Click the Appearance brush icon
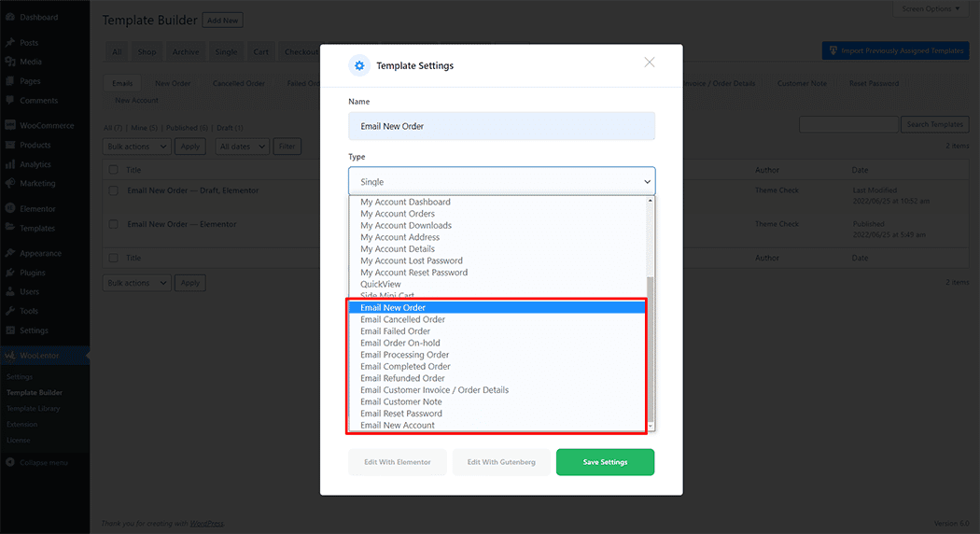 [9, 253]
